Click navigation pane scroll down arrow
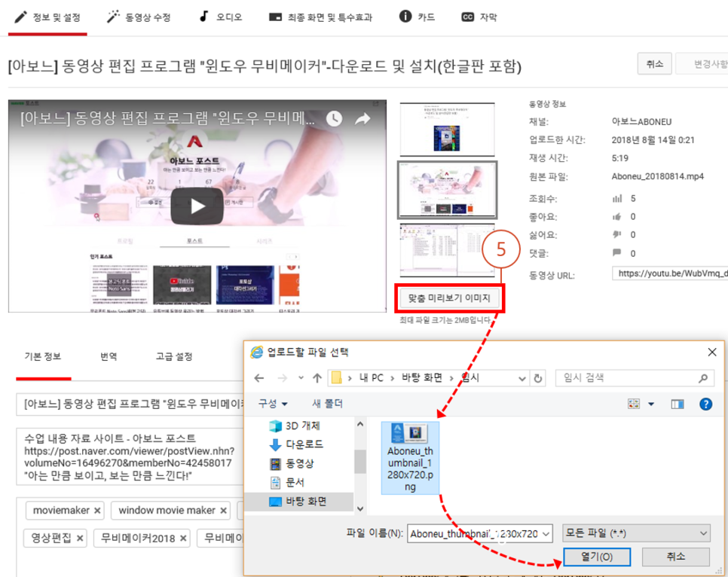728x577 pixels. pyautogui.click(x=360, y=508)
